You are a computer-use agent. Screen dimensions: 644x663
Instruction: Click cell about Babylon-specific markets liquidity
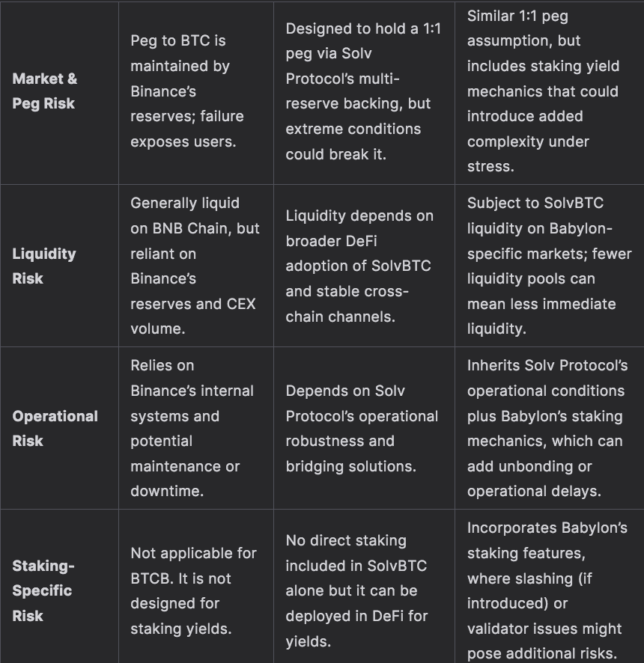pyautogui.click(x=549, y=266)
